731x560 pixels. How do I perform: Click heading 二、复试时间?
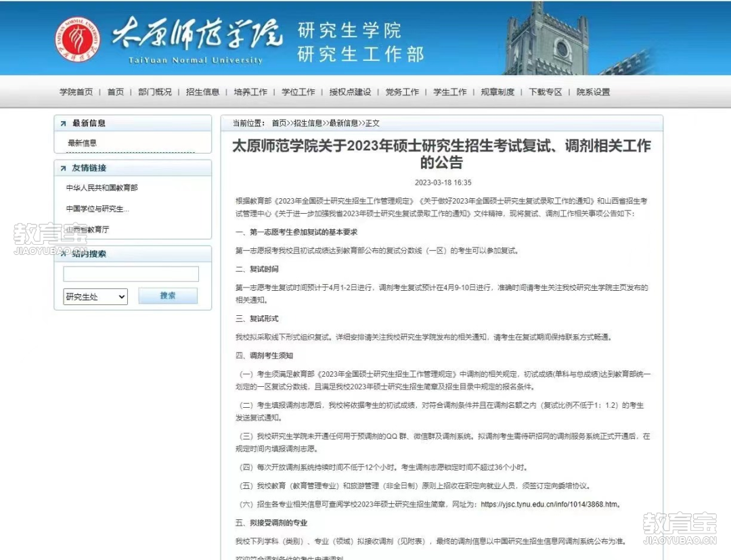(x=257, y=269)
